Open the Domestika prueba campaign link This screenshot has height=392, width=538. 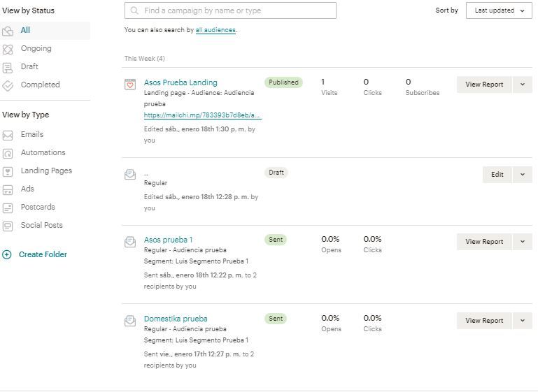point(176,319)
